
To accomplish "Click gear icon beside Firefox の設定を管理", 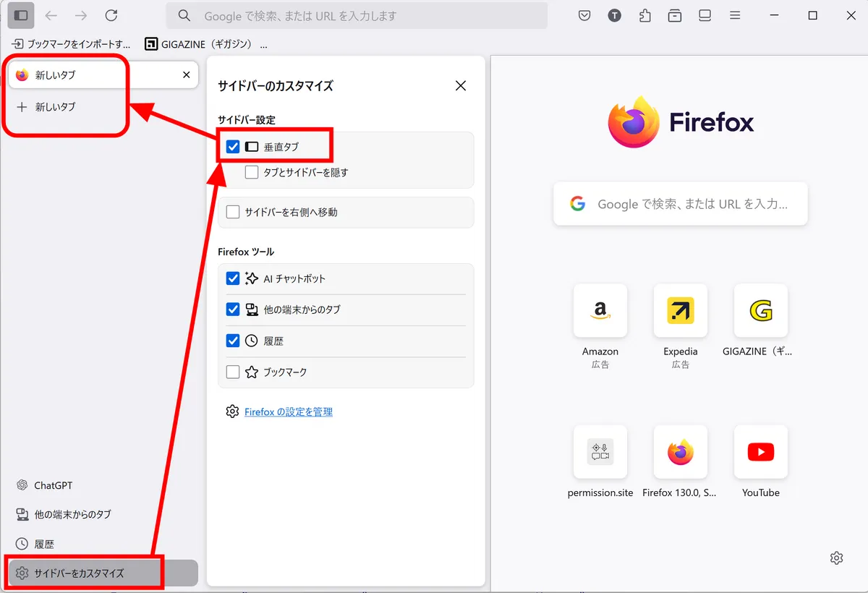I will coord(232,411).
